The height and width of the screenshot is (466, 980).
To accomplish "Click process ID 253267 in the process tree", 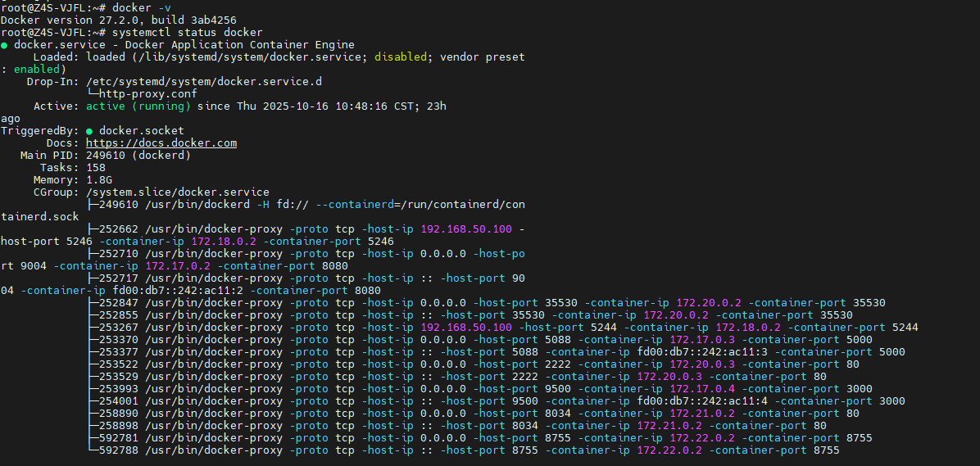I will coord(118,328).
